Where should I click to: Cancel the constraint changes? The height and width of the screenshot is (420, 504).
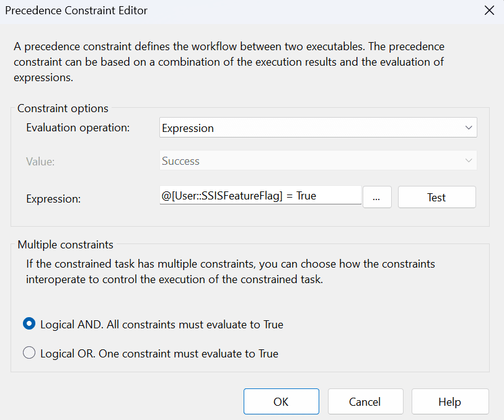tap(366, 401)
